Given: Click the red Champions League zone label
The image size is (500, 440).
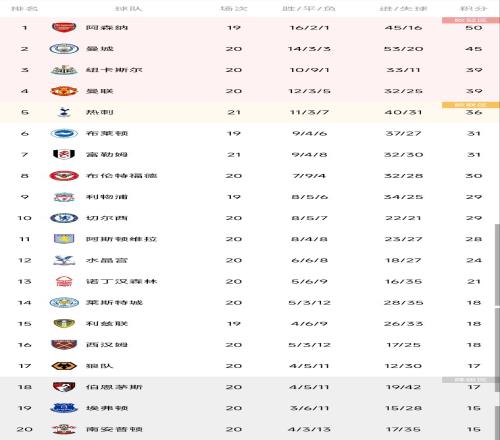Looking at the screenshot, I should [471, 20].
